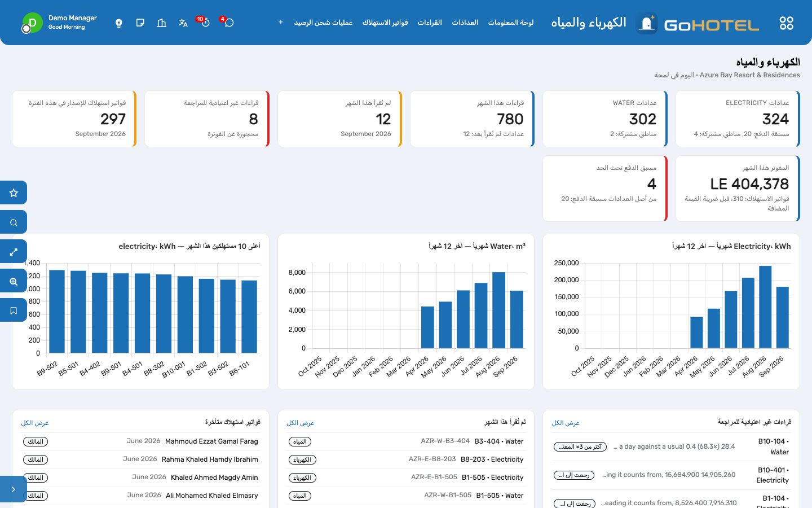Open the language translation icon

point(183,23)
